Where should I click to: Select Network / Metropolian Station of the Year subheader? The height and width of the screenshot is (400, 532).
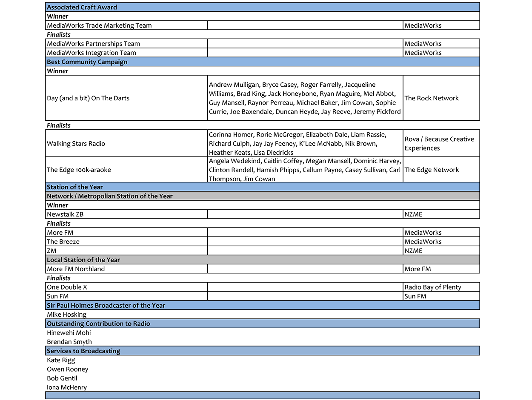pos(262,196)
